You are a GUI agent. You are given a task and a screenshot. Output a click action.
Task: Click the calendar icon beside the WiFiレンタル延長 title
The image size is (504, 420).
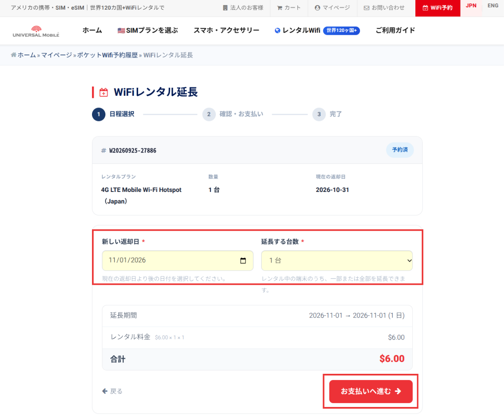click(103, 92)
